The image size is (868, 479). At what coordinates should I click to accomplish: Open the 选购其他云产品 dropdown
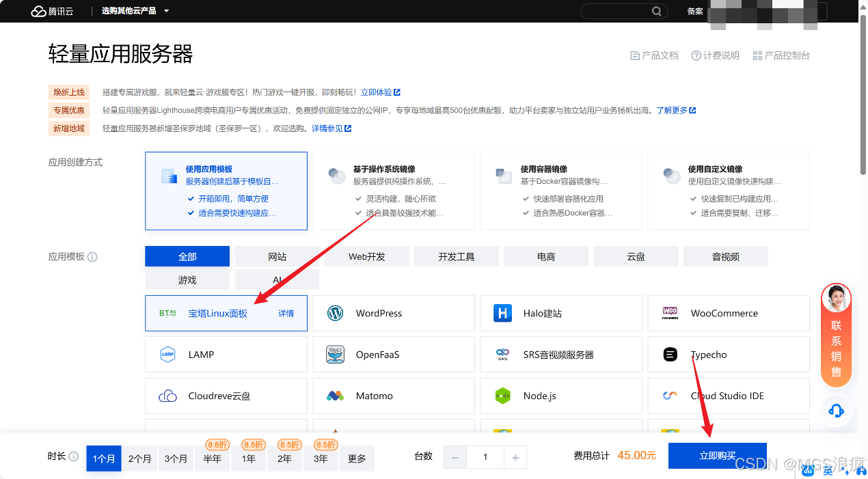tap(135, 11)
